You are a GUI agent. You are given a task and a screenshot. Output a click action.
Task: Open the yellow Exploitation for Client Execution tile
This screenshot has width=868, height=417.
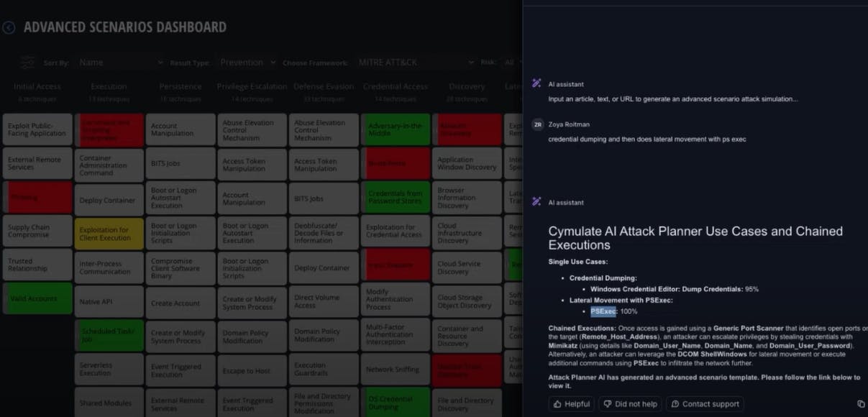109,234
